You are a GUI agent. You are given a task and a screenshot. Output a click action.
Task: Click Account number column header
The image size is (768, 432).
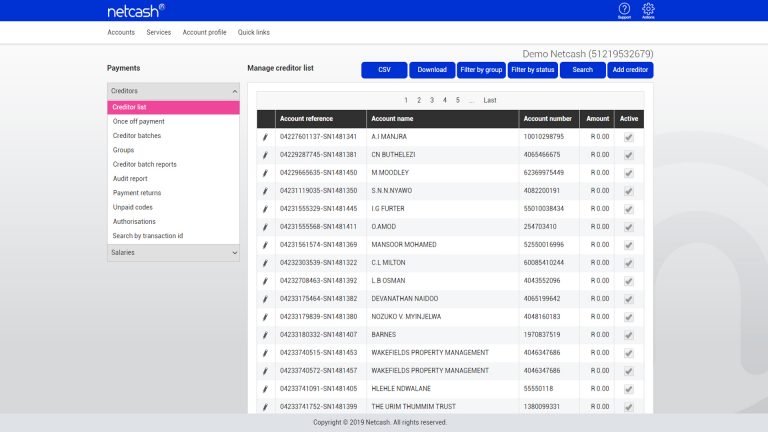pyautogui.click(x=548, y=119)
